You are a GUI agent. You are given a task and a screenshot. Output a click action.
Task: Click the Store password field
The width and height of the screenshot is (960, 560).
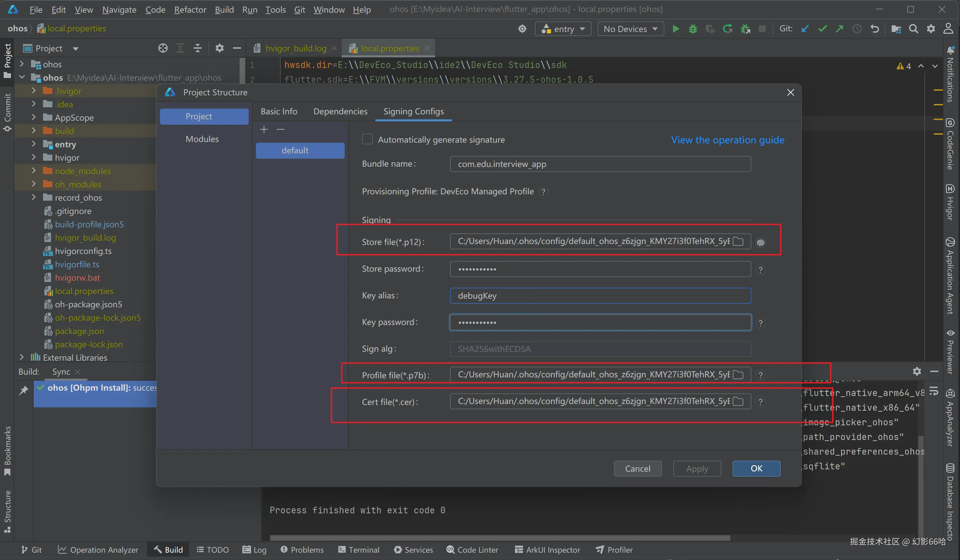(x=600, y=269)
